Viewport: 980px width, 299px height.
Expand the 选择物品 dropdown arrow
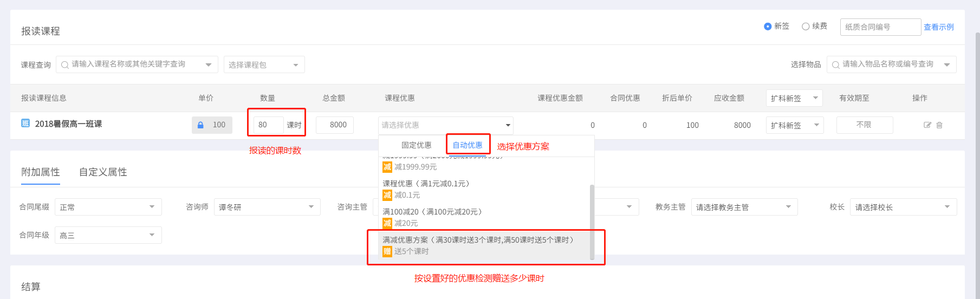(x=947, y=65)
